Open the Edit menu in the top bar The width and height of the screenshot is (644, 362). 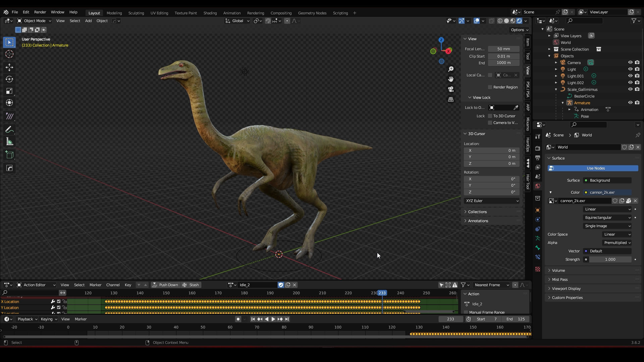pyautogui.click(x=26, y=12)
